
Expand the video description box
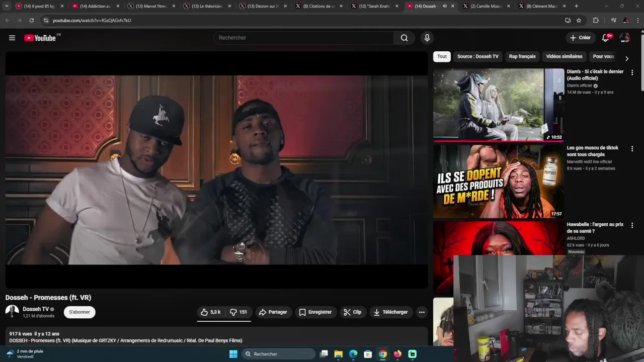click(x=216, y=337)
